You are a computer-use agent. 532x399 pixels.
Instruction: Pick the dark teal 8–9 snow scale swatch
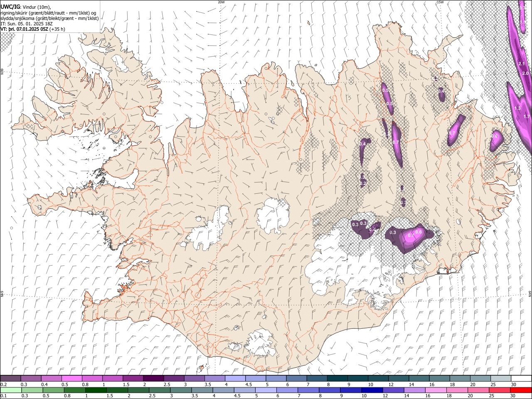(337, 378)
